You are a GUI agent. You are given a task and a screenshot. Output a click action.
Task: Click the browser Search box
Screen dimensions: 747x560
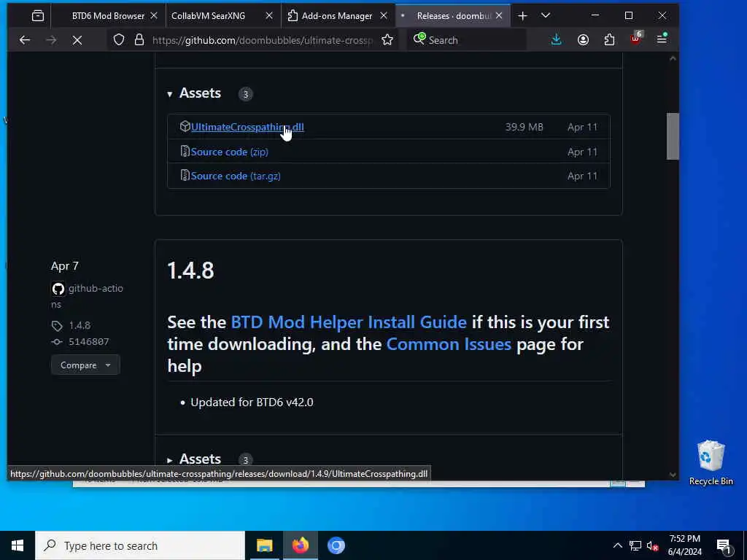click(467, 40)
